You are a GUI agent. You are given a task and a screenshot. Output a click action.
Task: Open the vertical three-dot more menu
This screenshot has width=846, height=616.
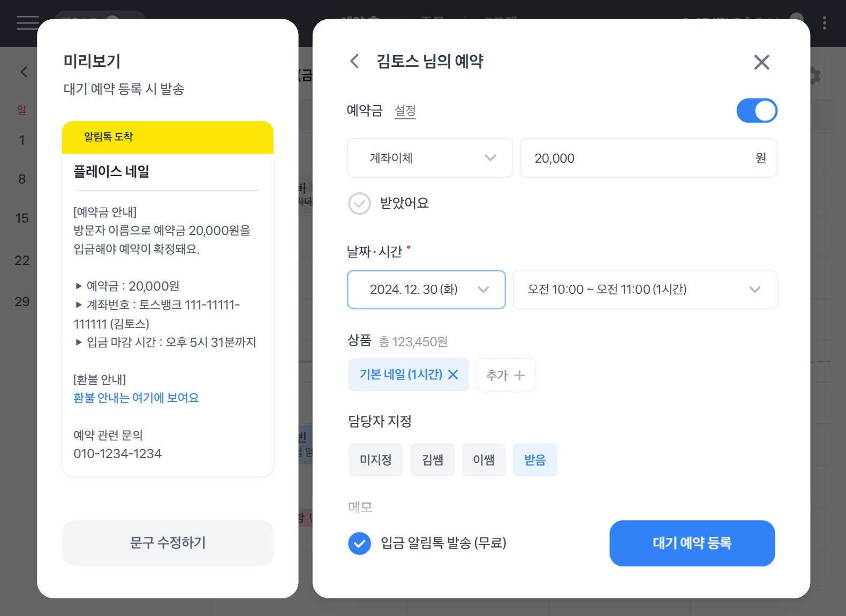coord(824,23)
